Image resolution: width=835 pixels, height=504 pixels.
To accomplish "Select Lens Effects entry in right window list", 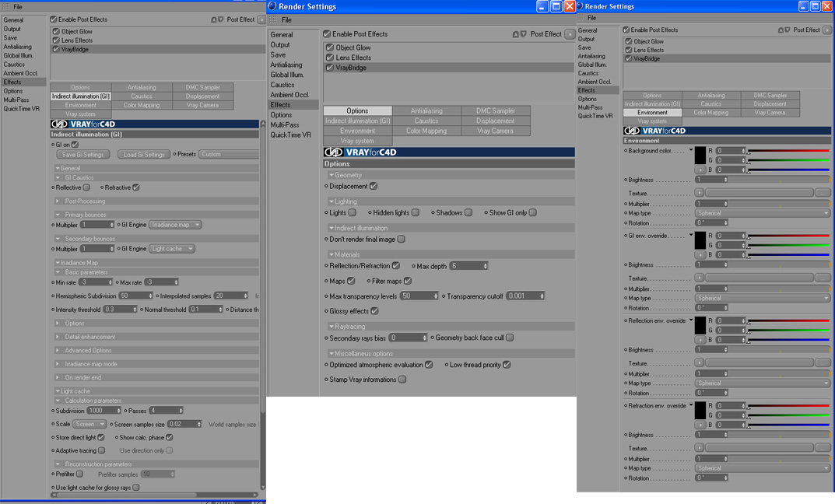I will click(648, 50).
